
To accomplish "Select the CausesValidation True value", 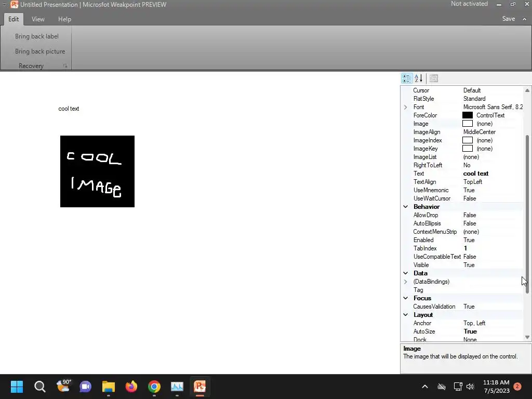I will point(469,307).
